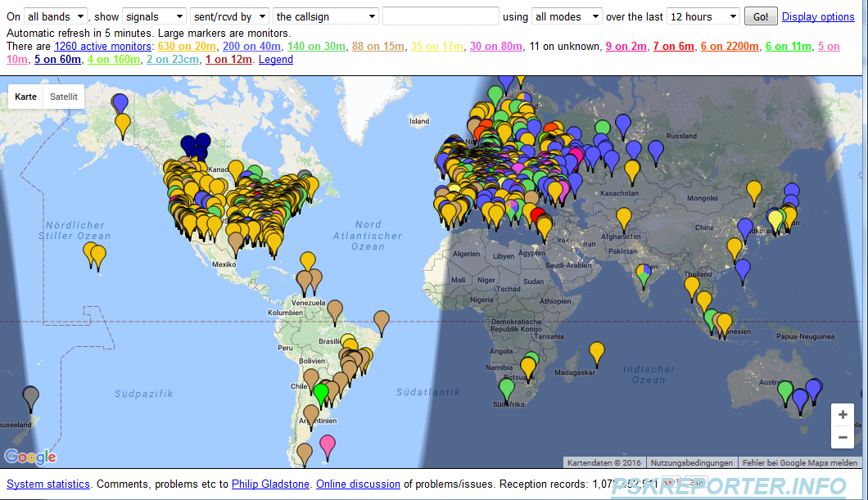Click the Google logo on the map
The width and height of the screenshot is (868, 500).
pyautogui.click(x=30, y=457)
